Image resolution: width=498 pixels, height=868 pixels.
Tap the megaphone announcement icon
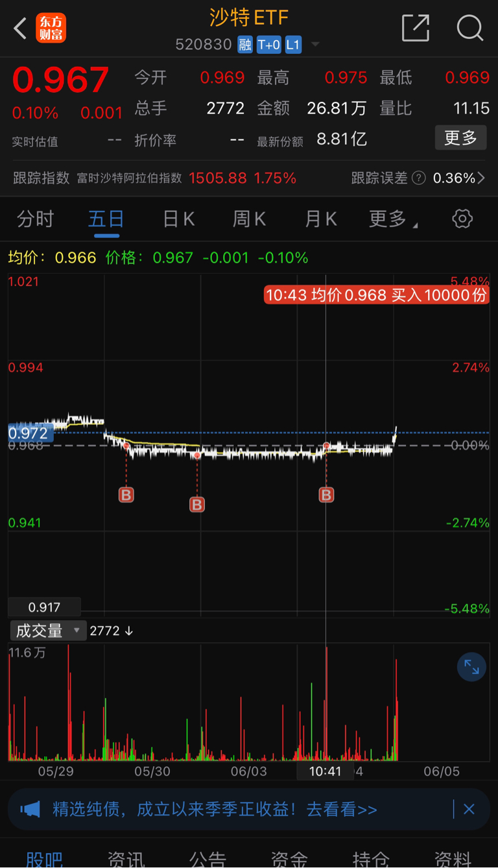(x=30, y=809)
